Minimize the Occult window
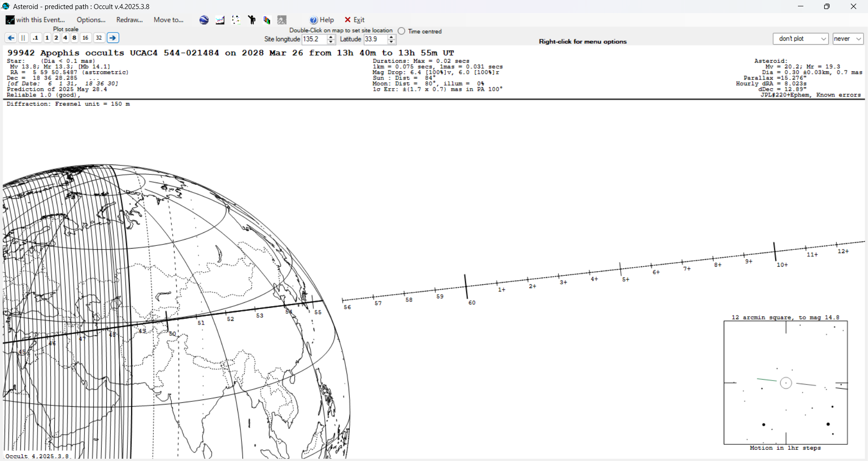Viewport: 868px width, 461px height. click(x=801, y=6)
